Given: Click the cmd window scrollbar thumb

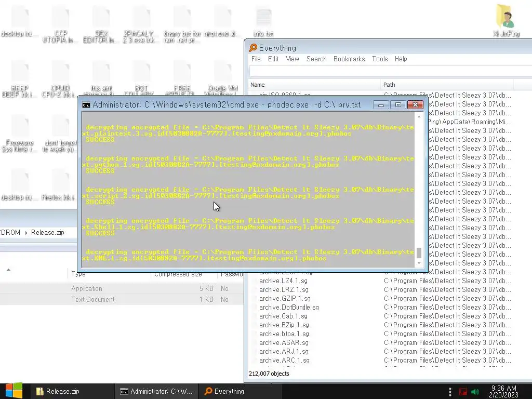Looking at the screenshot, I should (x=419, y=253).
